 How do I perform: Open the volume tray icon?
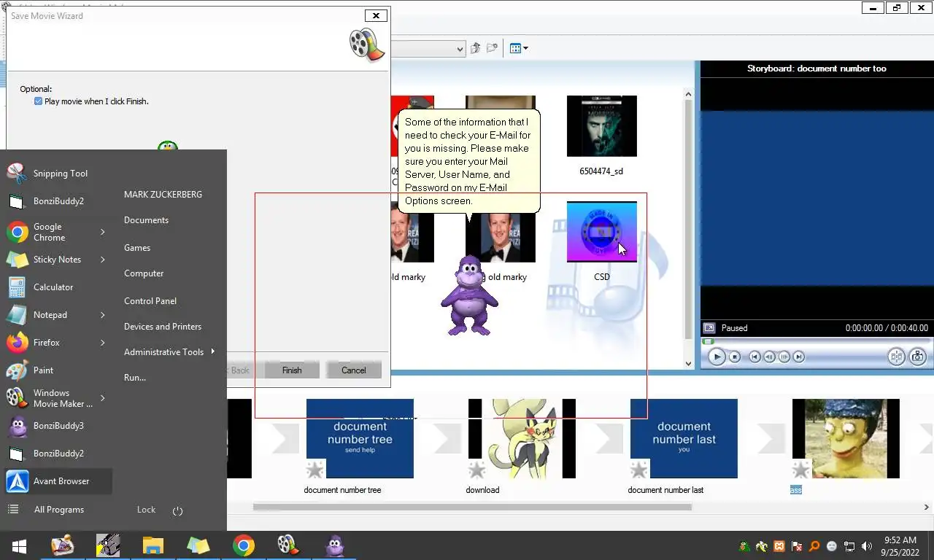coord(867,546)
